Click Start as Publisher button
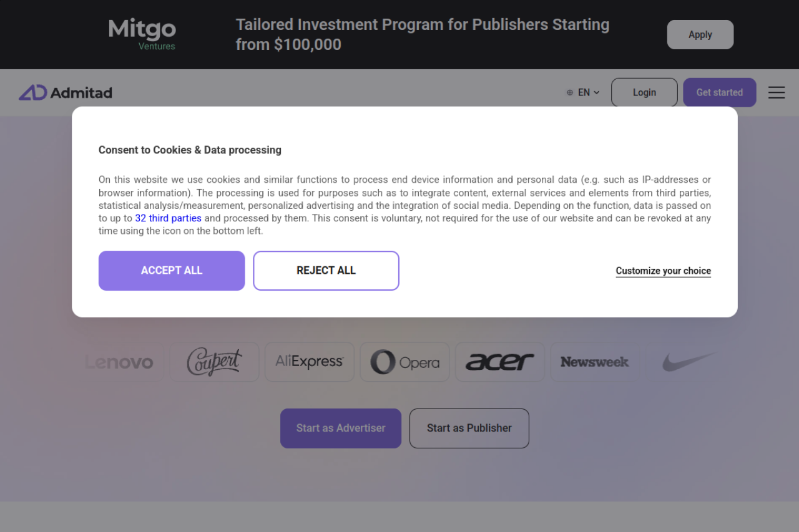The width and height of the screenshot is (799, 532). click(469, 428)
